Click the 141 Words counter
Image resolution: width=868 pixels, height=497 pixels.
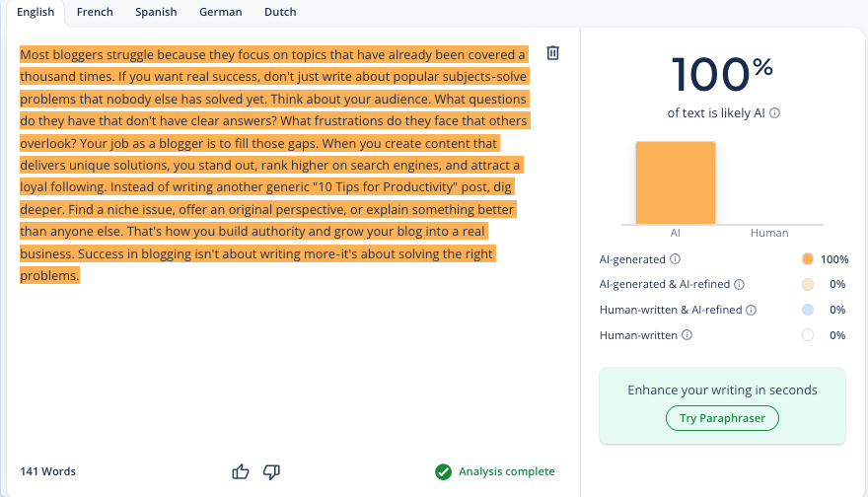tap(48, 471)
